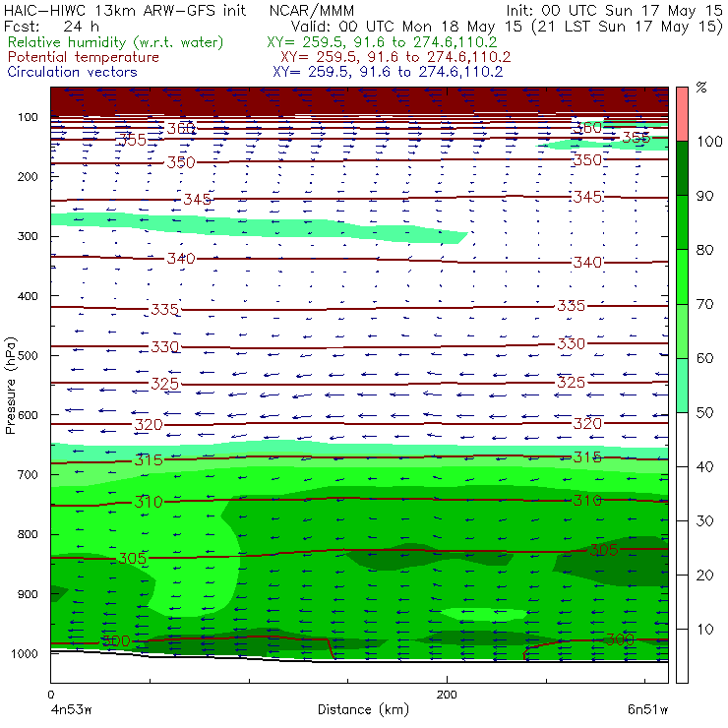Image resolution: width=728 pixels, height=728 pixels.
Task: Click the '50' colorbar label
Action: (704, 413)
